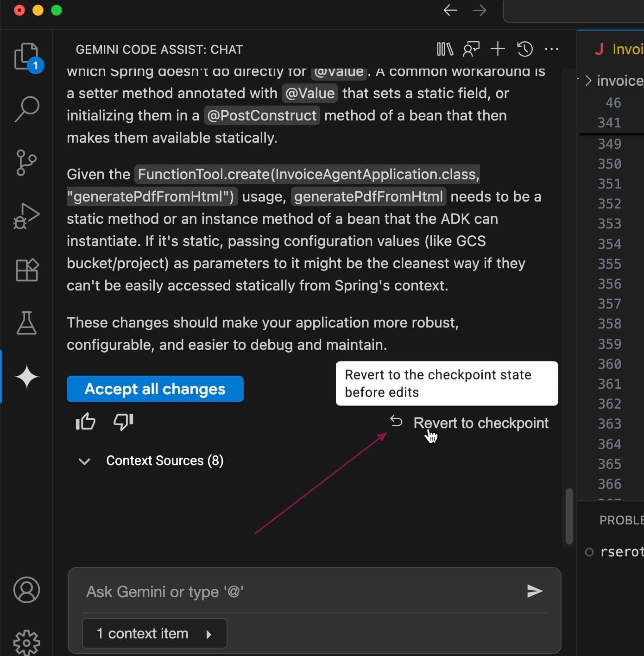Viewport: 644px width, 656px height.
Task: Open the Accounts menu icon
Action: point(27,590)
